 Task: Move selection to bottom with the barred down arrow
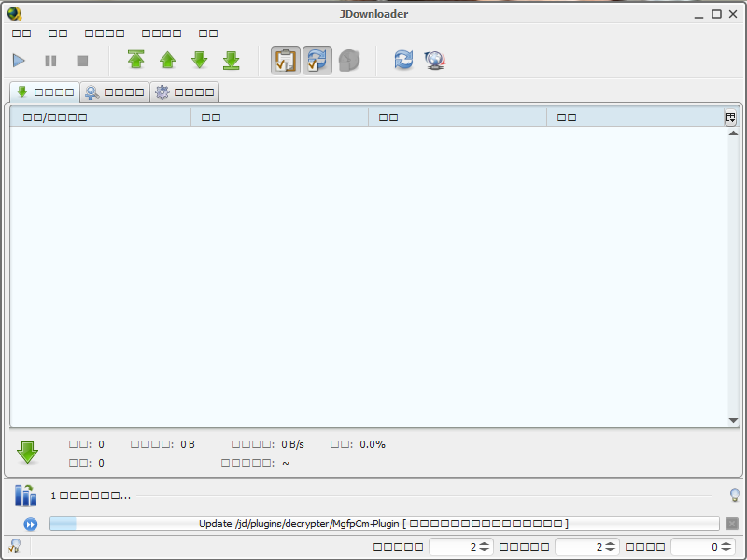coord(231,60)
